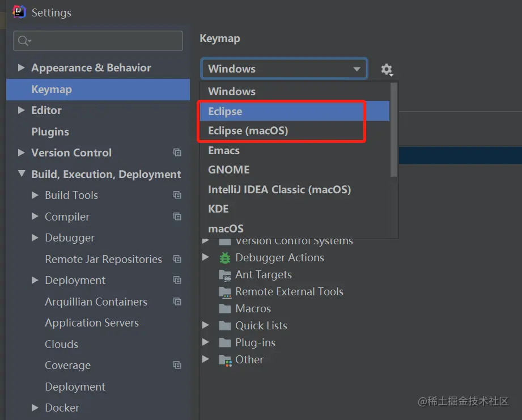Select Application Servers in sidebar

click(92, 323)
